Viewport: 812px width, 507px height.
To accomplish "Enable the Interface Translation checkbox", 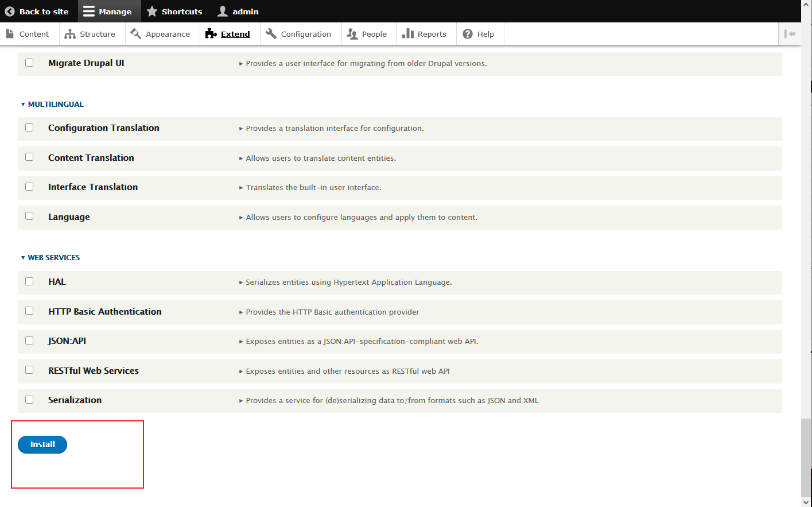I will (29, 187).
